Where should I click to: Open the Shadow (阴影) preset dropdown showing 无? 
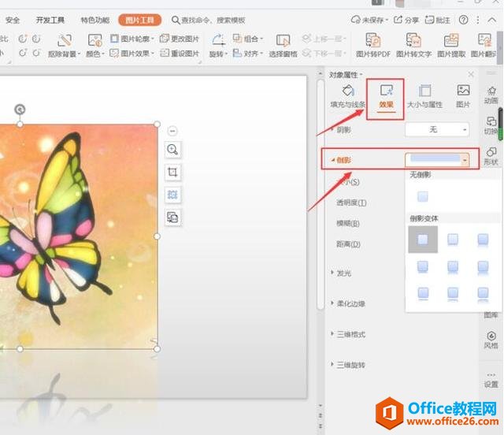click(437, 129)
